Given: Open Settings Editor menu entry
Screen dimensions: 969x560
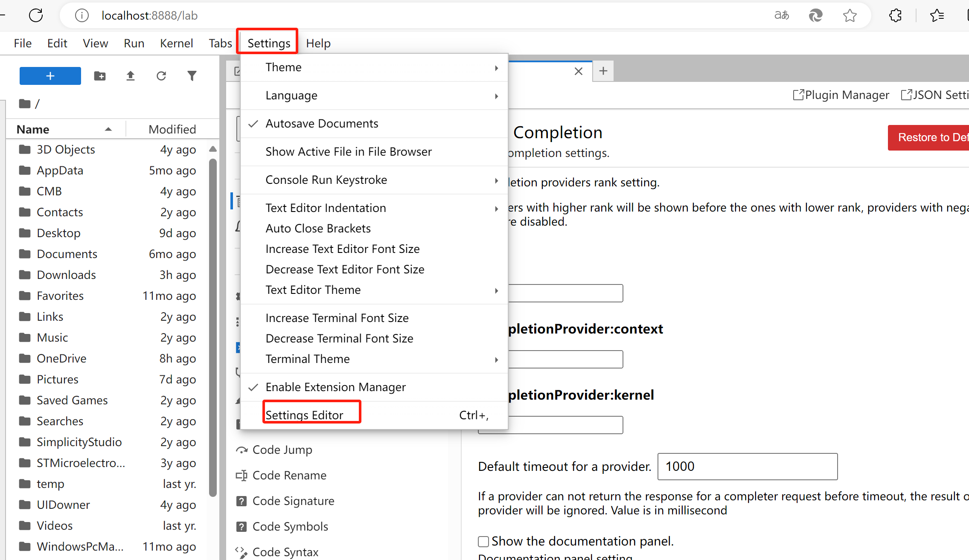Looking at the screenshot, I should pos(305,415).
